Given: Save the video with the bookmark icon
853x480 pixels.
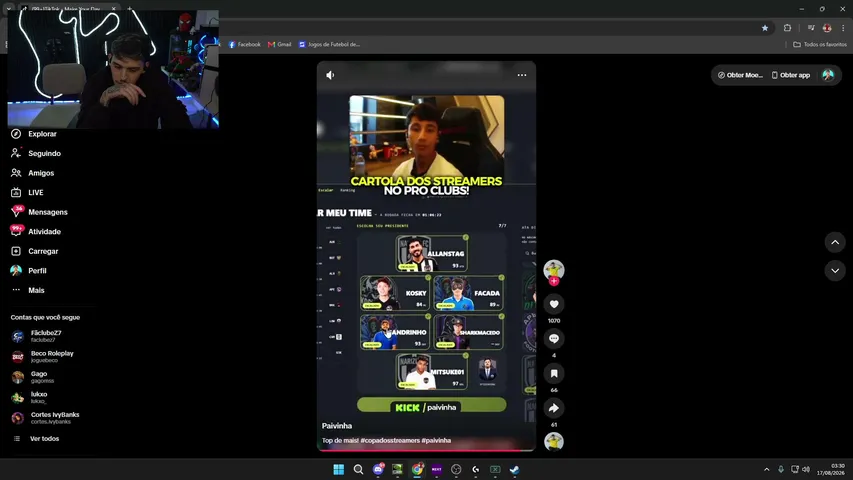Looking at the screenshot, I should tap(554, 373).
